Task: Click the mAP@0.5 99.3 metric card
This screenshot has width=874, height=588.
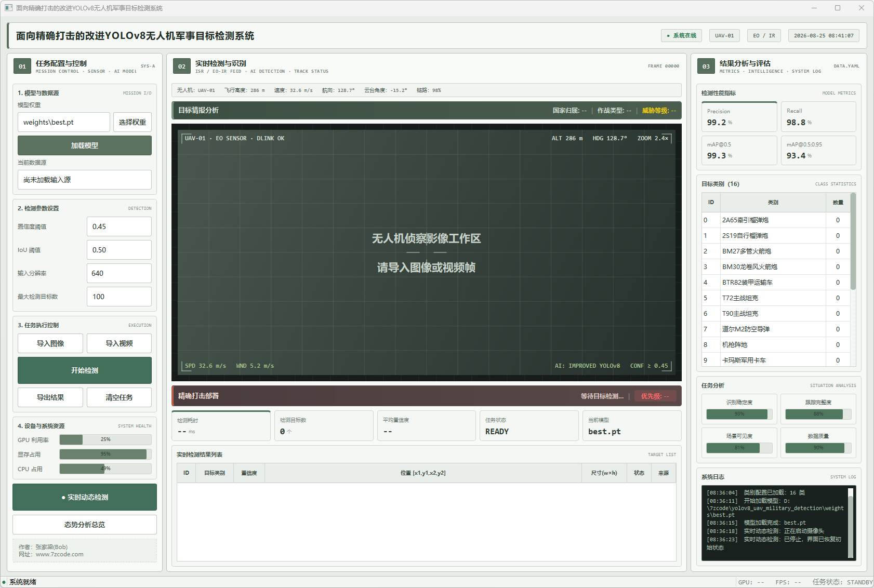Action: (739, 150)
